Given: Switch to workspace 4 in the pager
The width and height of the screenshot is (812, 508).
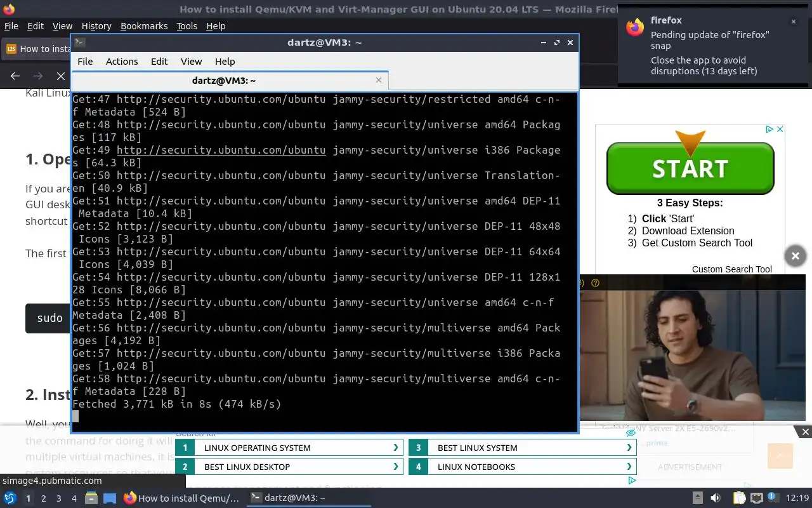Looking at the screenshot, I should point(74,498).
